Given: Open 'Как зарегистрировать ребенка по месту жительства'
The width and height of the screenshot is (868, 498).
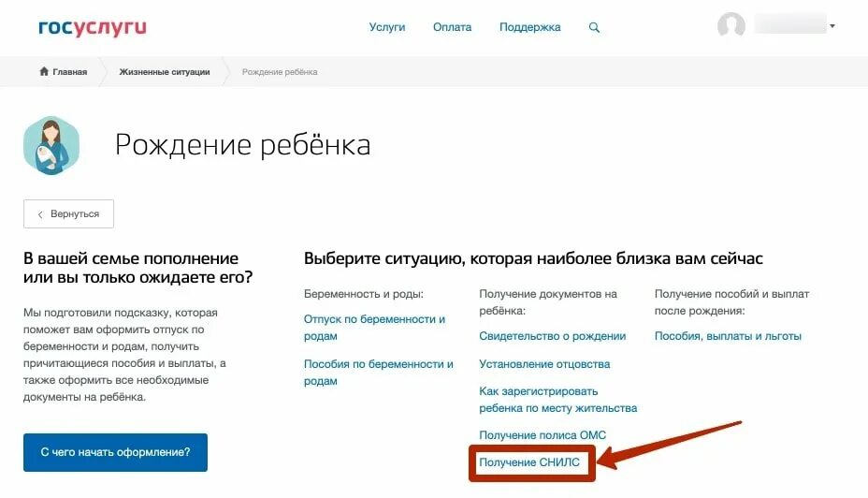Looking at the screenshot, I should point(558,400).
